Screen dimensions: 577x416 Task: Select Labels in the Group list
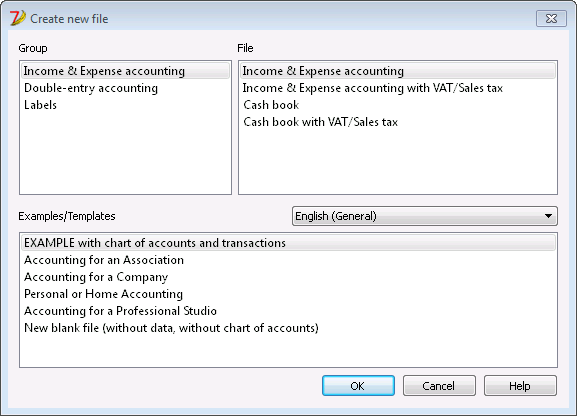pos(40,105)
